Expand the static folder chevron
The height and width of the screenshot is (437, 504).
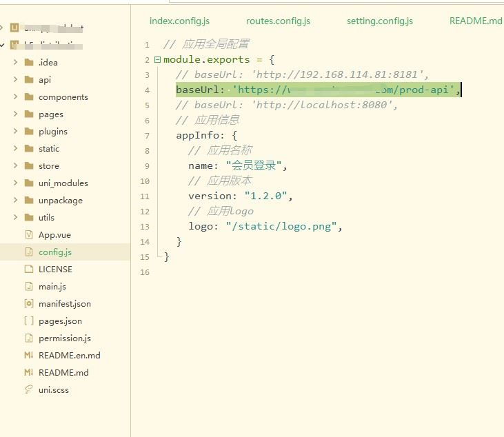click(15, 148)
